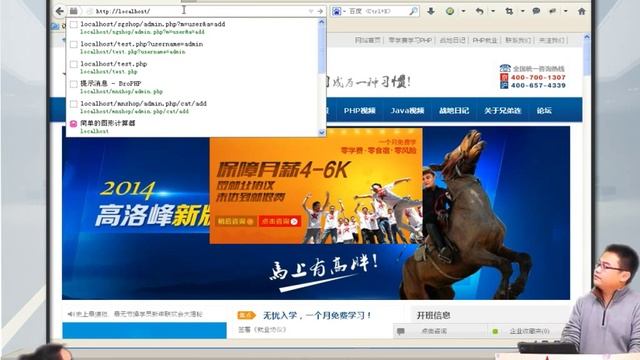Open the 关于兄弟连 navigation item
Image resolution: width=640 pixels, height=360 pixels.
pyautogui.click(x=503, y=110)
